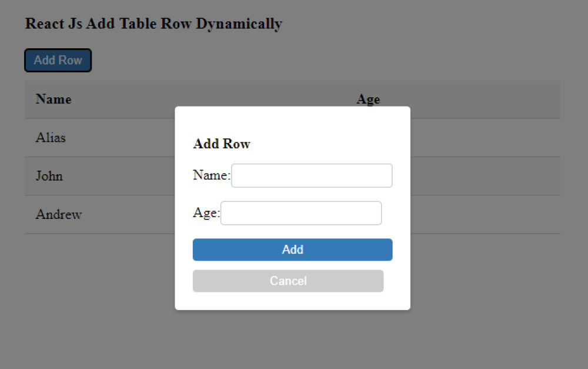Screen dimensions: 588x369
Task: Click the Add Row button above table
Action: (58, 61)
